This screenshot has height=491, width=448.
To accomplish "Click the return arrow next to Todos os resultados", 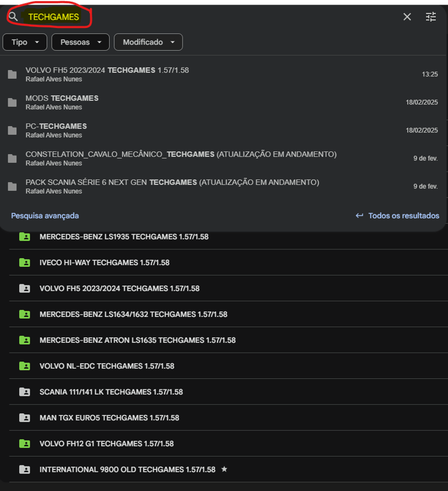I will pyautogui.click(x=359, y=215).
